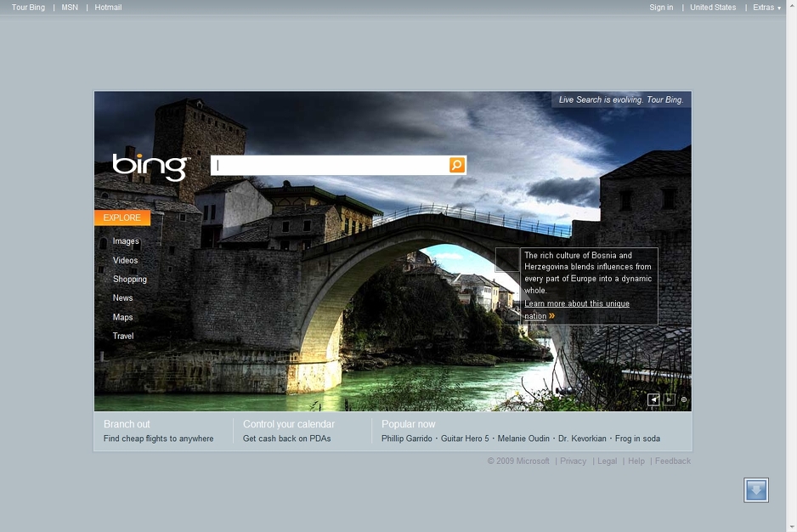Image resolution: width=797 pixels, height=532 pixels.
Task: Click the Sign in link
Action: click(x=661, y=8)
